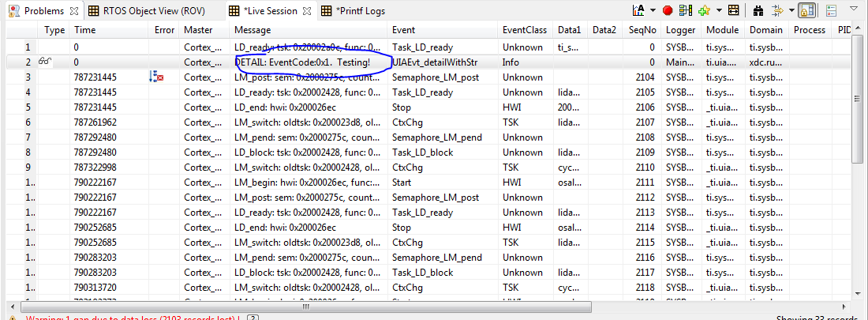Select SeqNo 2104 cell
The height and width of the screenshot is (320, 868).
click(x=646, y=77)
